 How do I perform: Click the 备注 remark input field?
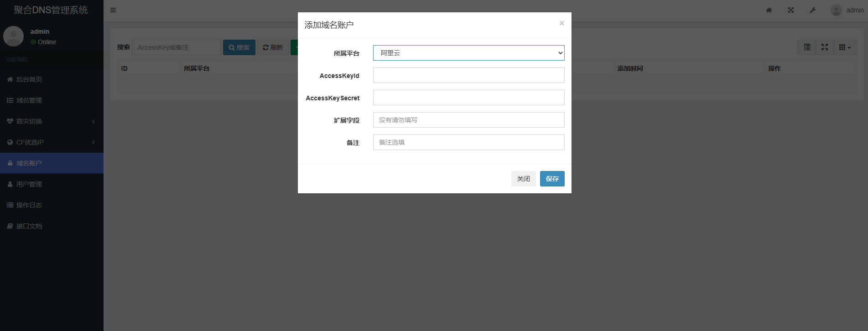[468, 142]
